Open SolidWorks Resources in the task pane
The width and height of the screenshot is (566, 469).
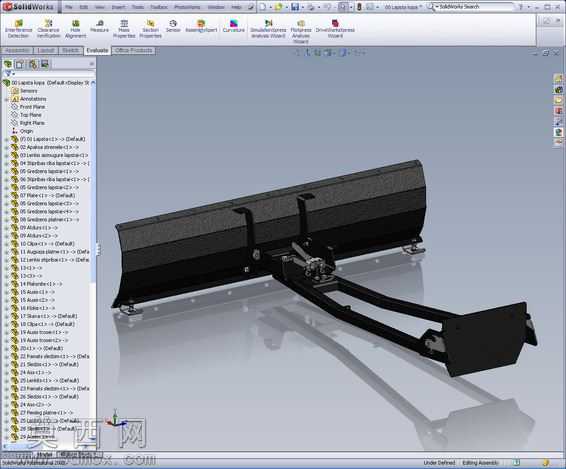pos(558,78)
